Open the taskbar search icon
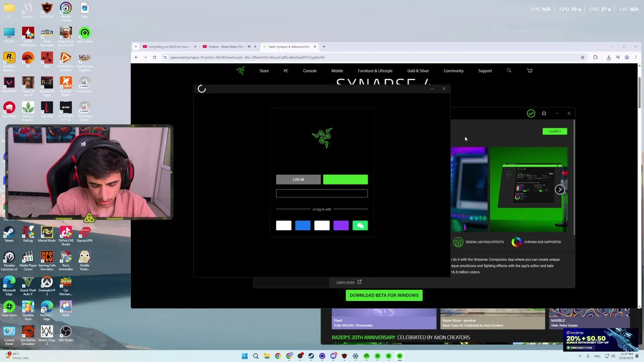 pyautogui.click(x=256, y=356)
